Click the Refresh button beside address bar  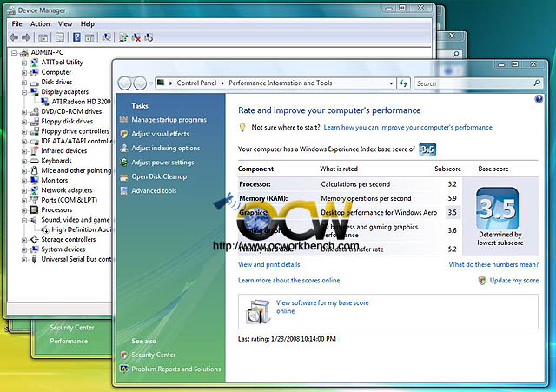click(x=403, y=83)
